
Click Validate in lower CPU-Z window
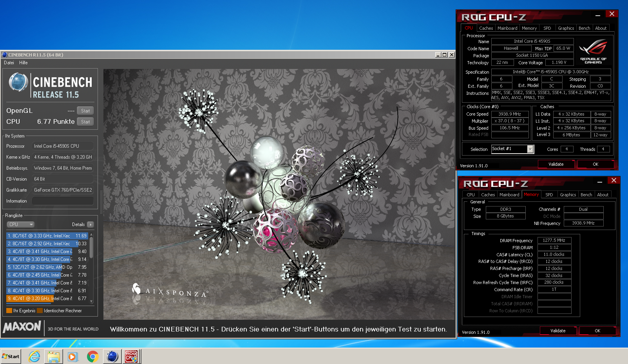coord(558,331)
